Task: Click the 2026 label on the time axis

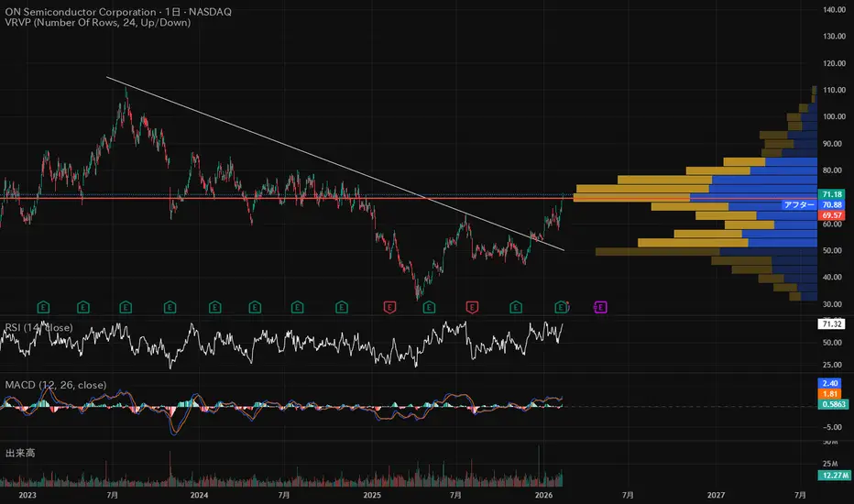Action: pyautogui.click(x=544, y=495)
